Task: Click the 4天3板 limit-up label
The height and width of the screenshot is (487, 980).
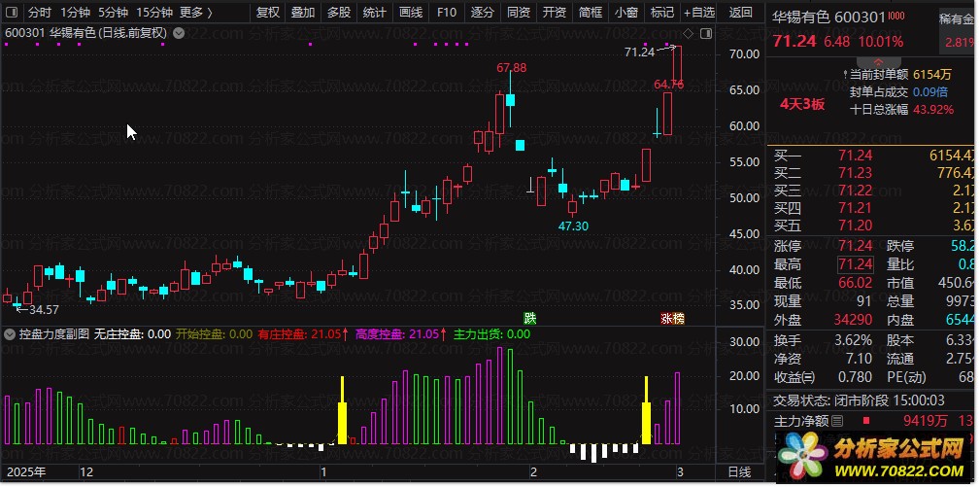Action: coord(802,104)
